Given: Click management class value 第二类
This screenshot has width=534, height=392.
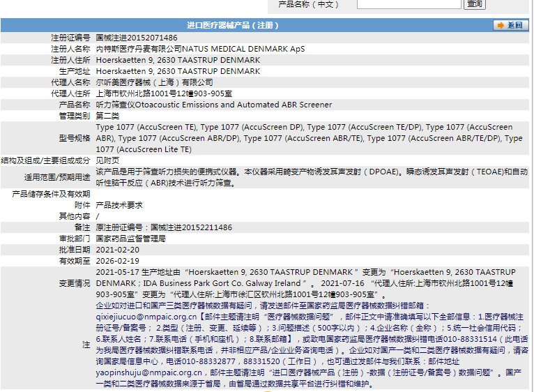Looking at the screenshot, I should coord(107,116).
